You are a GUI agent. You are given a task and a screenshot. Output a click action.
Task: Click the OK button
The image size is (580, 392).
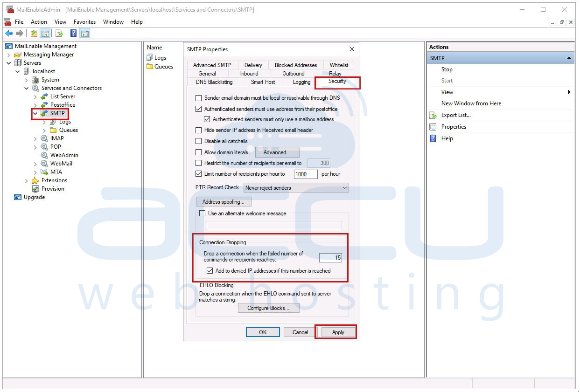(263, 332)
